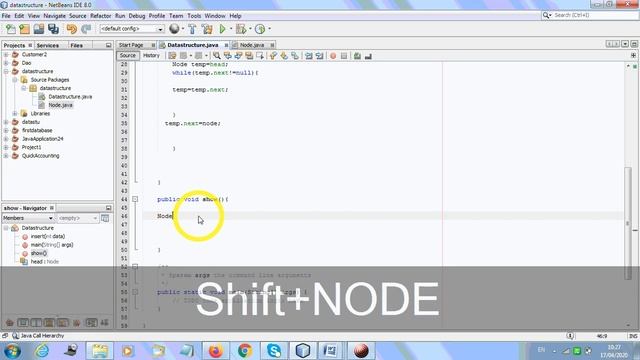Expand the Customer2 project node
The height and width of the screenshot is (360, 640).
click(6, 54)
